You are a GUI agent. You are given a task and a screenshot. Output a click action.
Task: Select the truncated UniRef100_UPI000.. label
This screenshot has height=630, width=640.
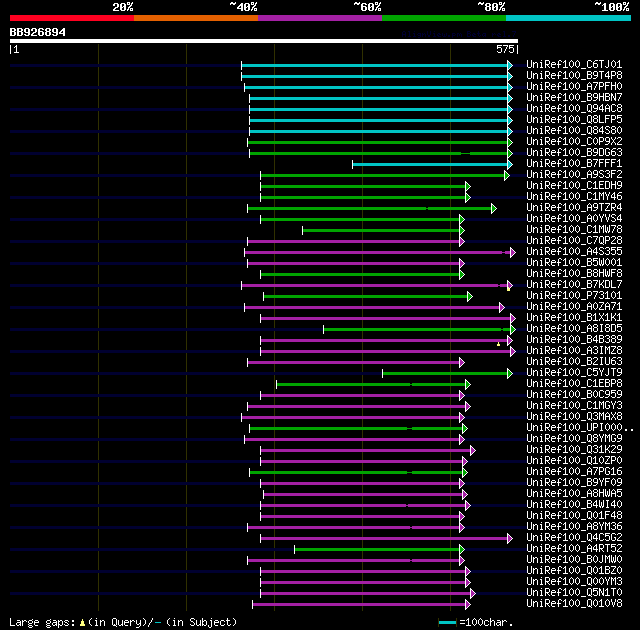(580, 428)
